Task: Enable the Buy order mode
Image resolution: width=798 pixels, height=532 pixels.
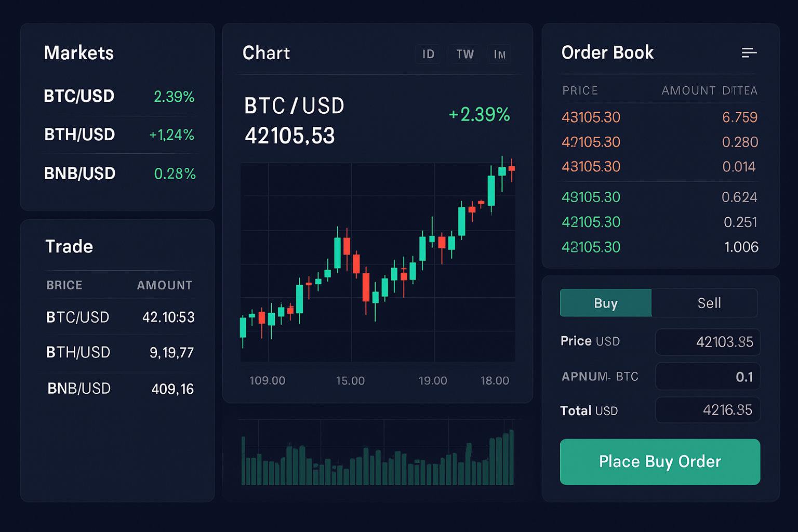Action: coord(605,303)
